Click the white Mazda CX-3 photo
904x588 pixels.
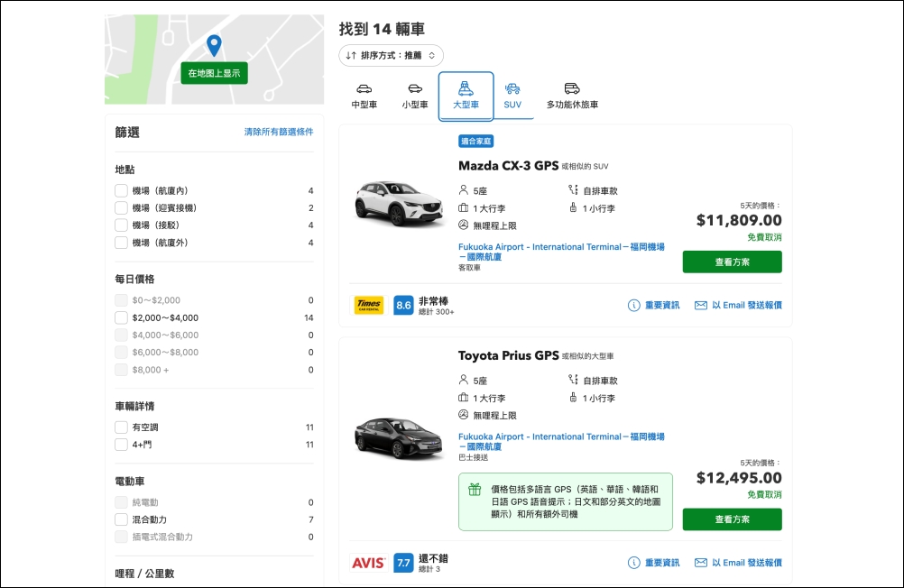point(400,204)
